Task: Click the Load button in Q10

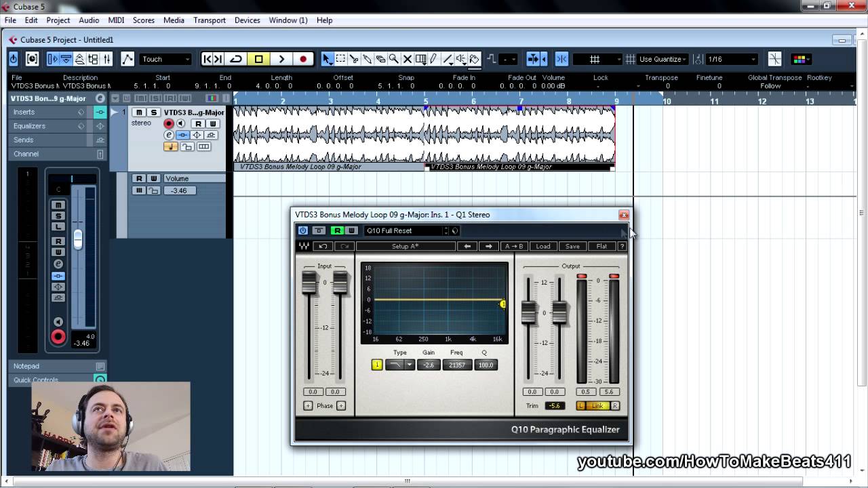Action: coord(543,246)
